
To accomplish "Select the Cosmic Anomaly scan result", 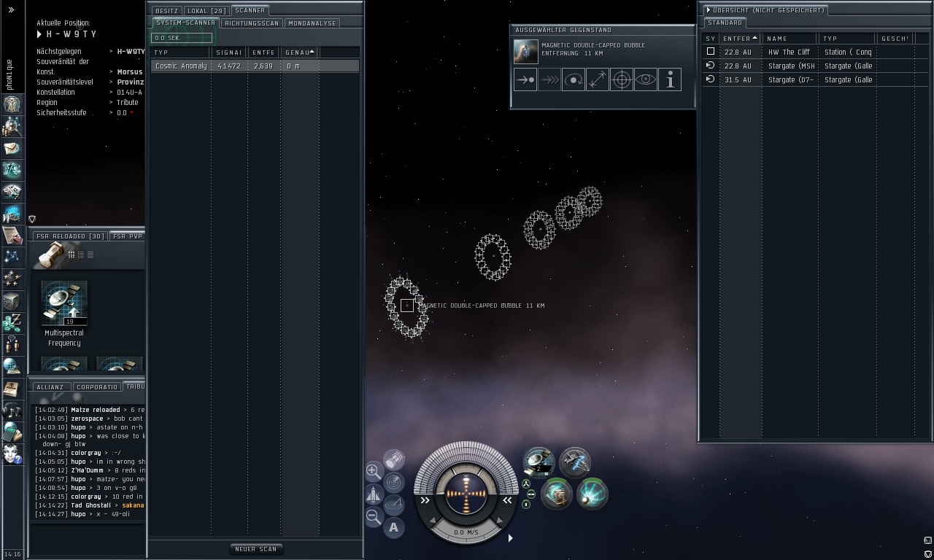I will coord(255,66).
